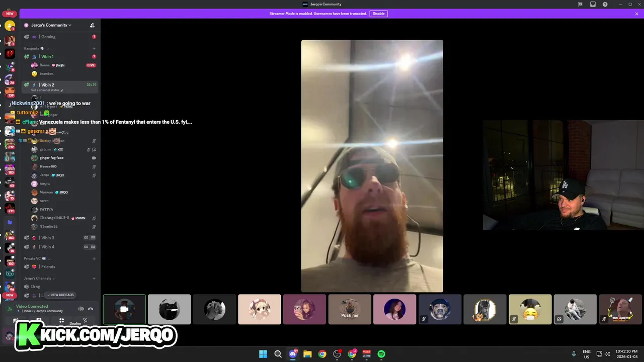The width and height of the screenshot is (644, 362).
Task: Select user Jerqo in the voice list
Action: point(64,175)
